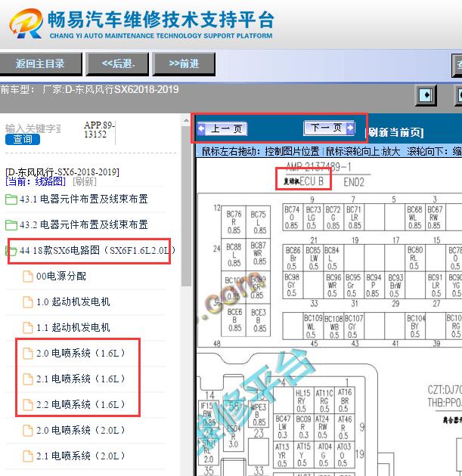Click the page icon beside 1.1 起动机发电机
This screenshot has width=462, height=476.
(28, 328)
